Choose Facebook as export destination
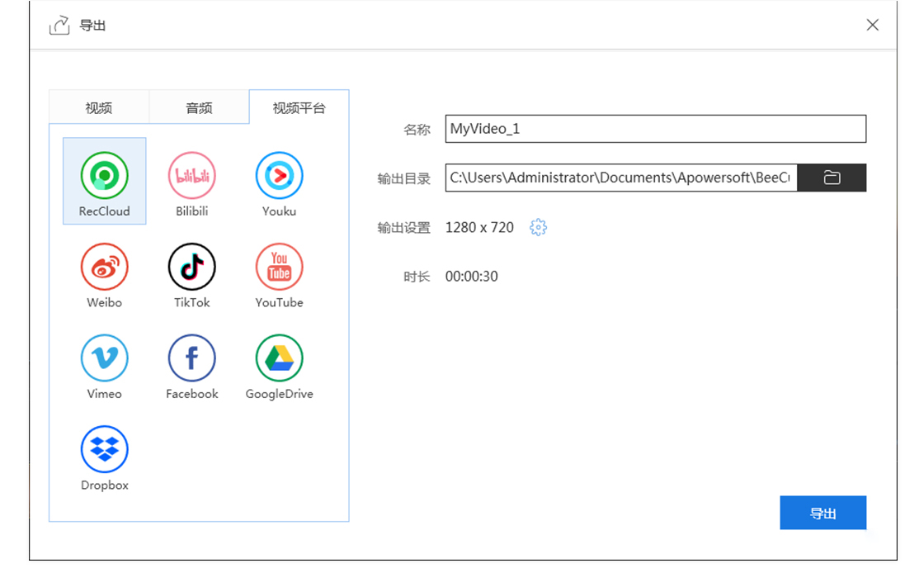 click(x=191, y=358)
